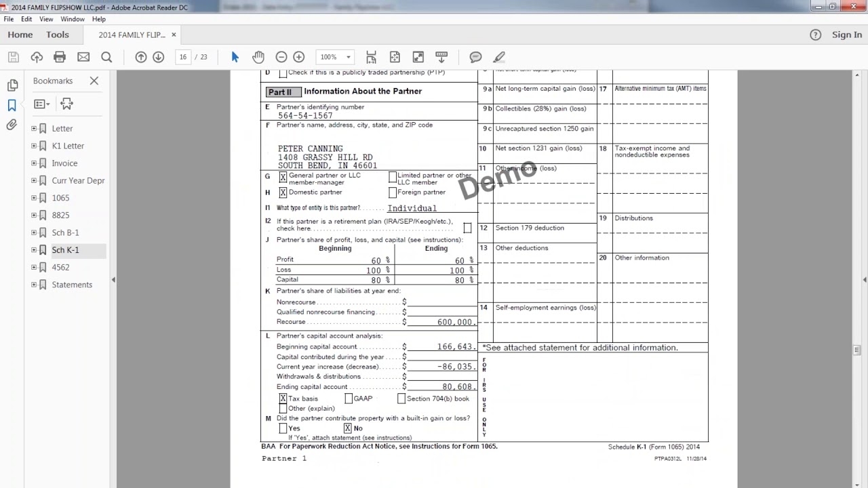The height and width of the screenshot is (488, 868).
Task: Go to the next page arrow
Action: tap(159, 57)
